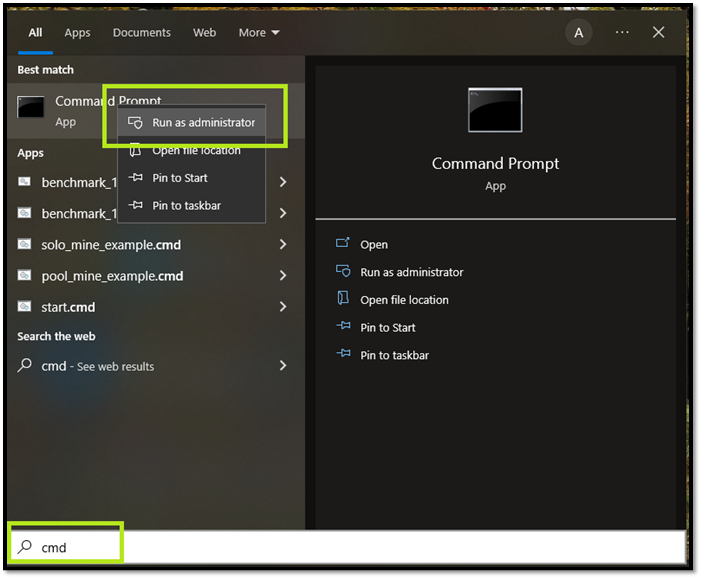The width and height of the screenshot is (702, 579).
Task: Expand the start.cmd chevron arrow
Action: (x=283, y=307)
